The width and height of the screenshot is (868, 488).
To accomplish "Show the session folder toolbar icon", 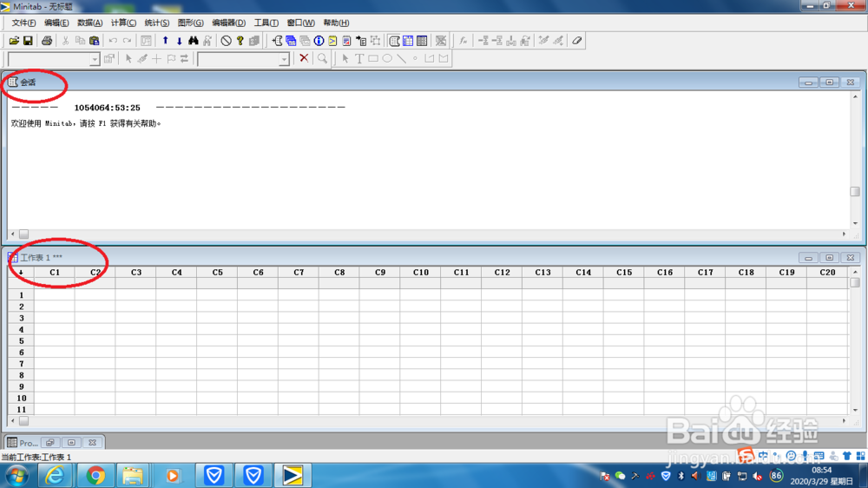I will click(x=277, y=41).
